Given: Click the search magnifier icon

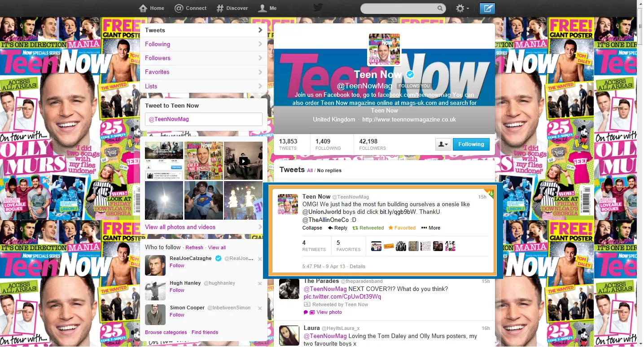Looking at the screenshot, I should (x=440, y=8).
